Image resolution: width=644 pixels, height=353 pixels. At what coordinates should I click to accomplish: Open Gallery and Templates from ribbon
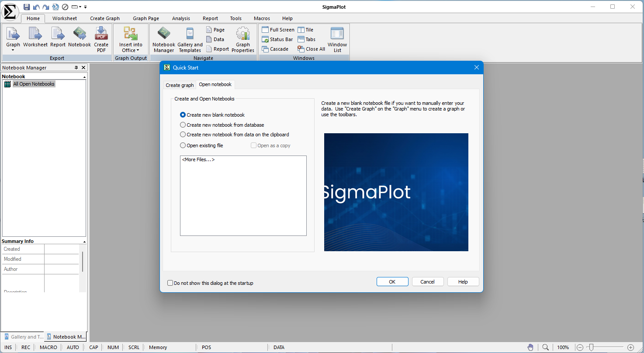pos(190,39)
